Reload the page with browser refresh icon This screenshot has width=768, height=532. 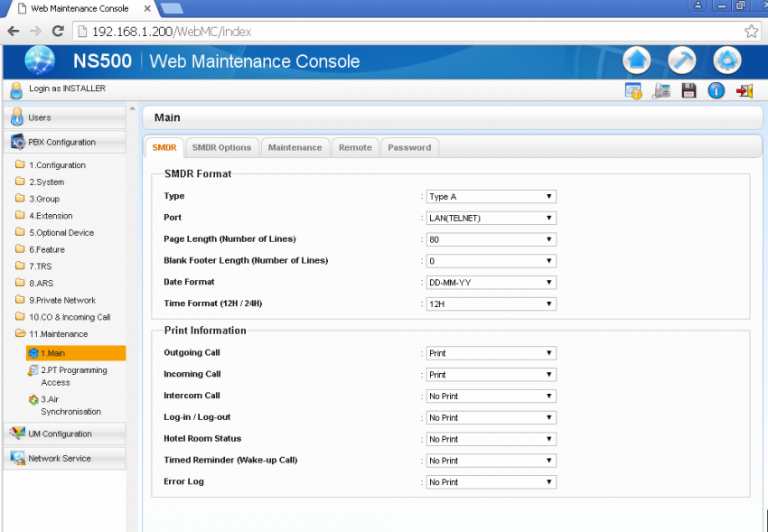(58, 32)
